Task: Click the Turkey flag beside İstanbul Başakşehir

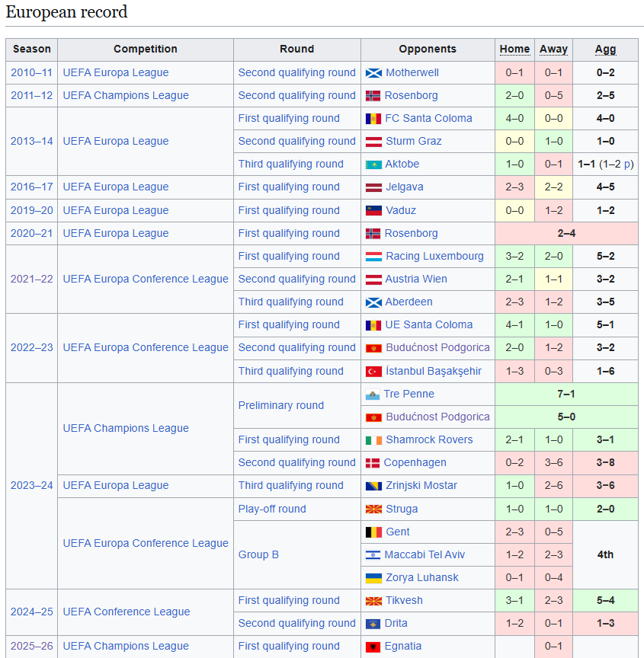Action: click(x=373, y=372)
